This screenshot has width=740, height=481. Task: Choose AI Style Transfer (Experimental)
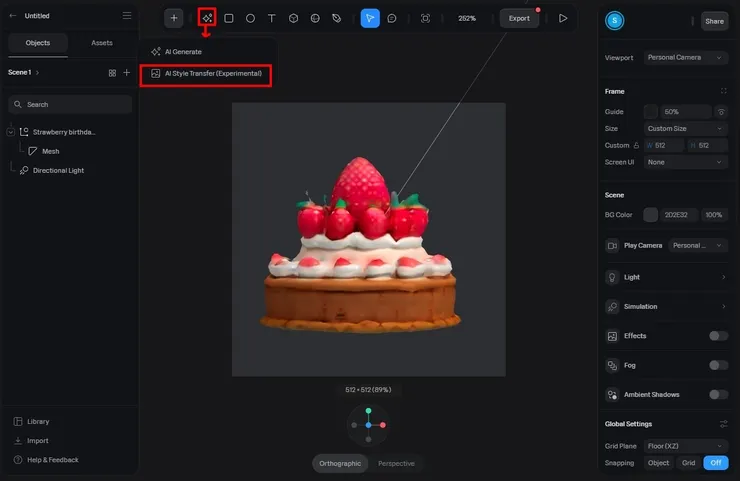click(x=206, y=74)
